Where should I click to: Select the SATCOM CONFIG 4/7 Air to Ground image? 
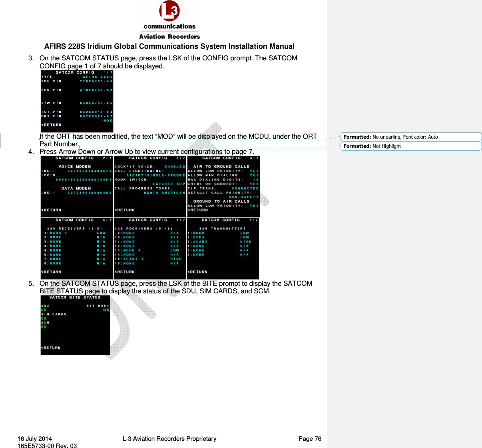[x=223, y=187]
